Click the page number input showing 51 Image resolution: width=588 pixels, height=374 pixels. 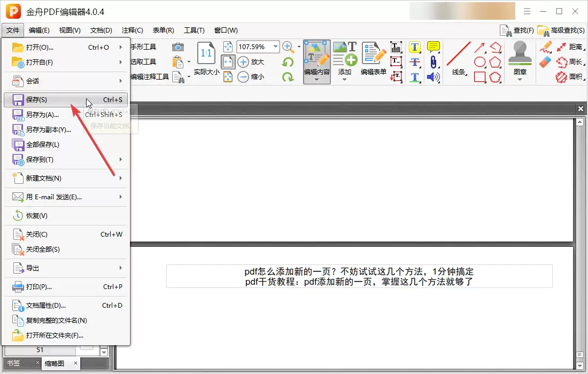click(40, 350)
